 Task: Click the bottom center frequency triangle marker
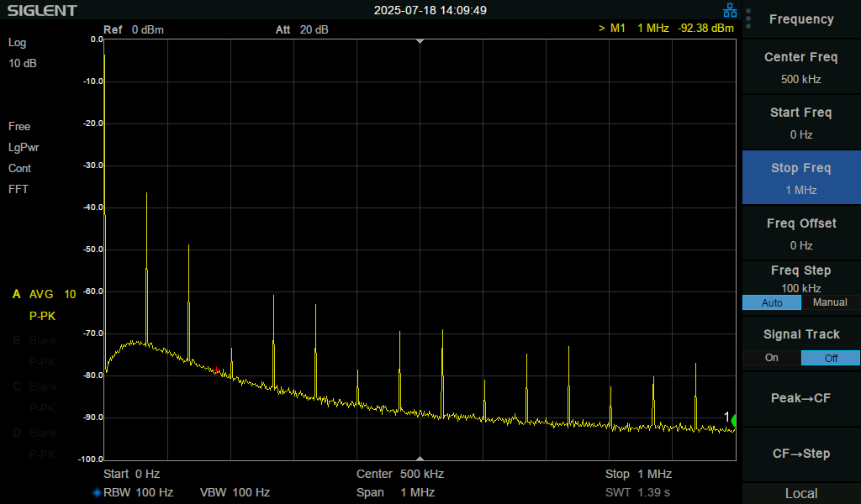(x=420, y=458)
